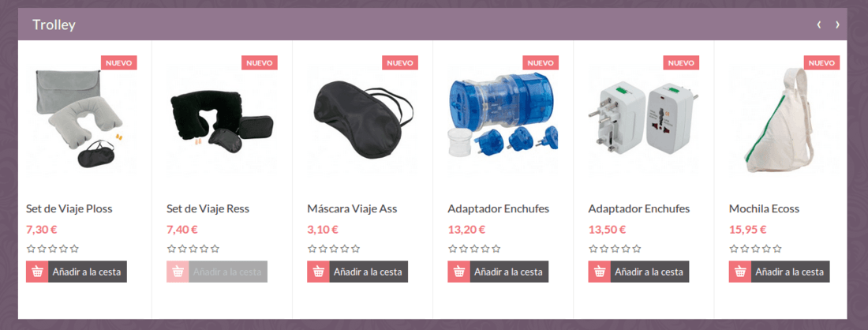Screen dimensions: 868x330
Task: Add Mochila Ecoss to the basket
Action: (780, 272)
